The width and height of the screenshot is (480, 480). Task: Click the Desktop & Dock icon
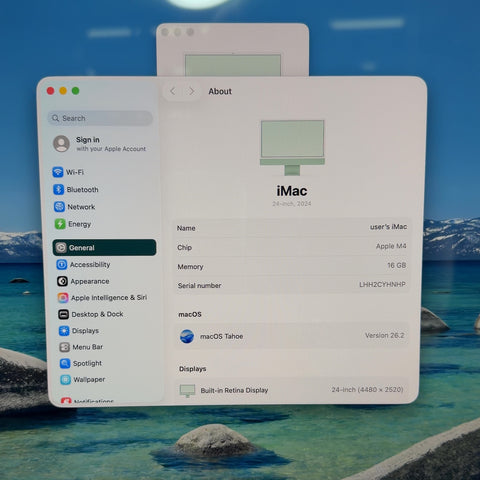[x=63, y=314]
